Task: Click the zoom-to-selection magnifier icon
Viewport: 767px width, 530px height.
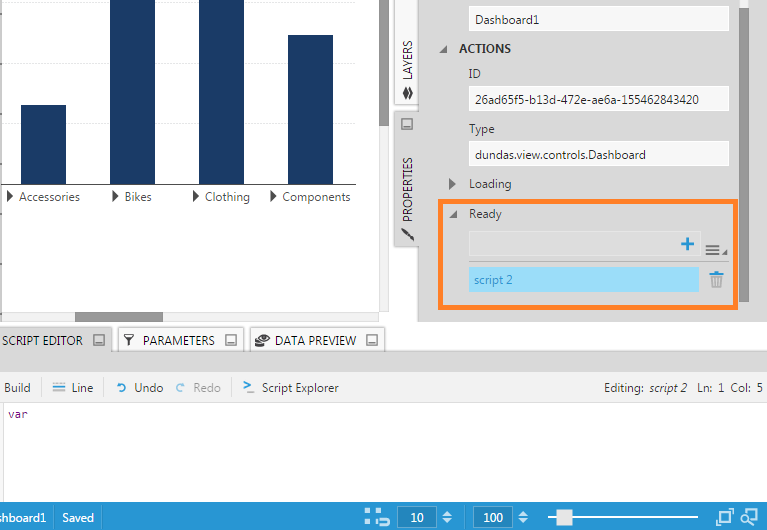Action: (749, 517)
